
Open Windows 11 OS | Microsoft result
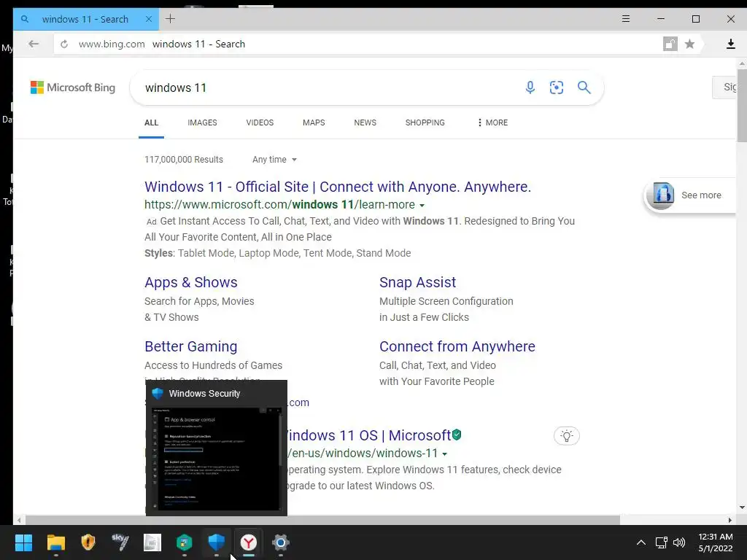(368, 435)
